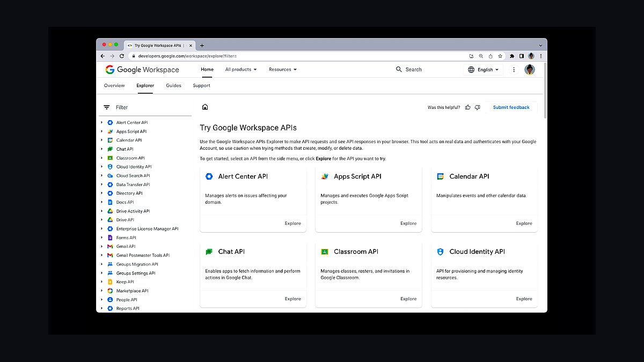Open the English language selector

(x=484, y=70)
